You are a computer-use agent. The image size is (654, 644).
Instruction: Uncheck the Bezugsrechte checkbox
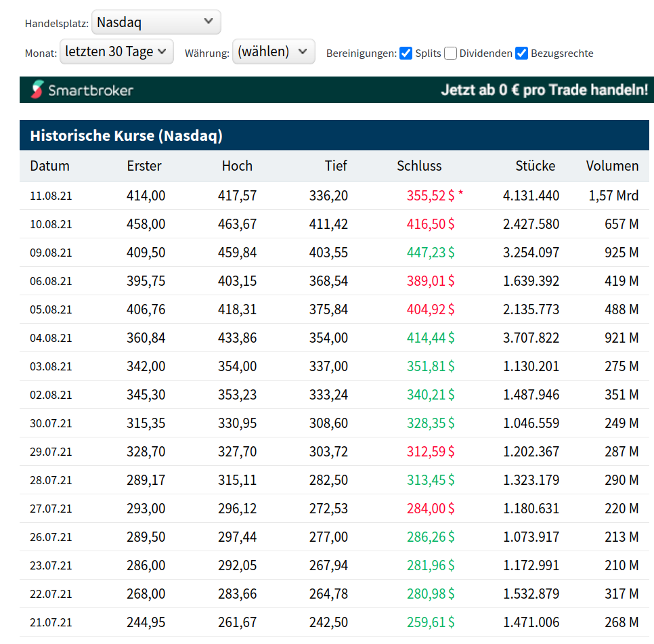(x=522, y=53)
